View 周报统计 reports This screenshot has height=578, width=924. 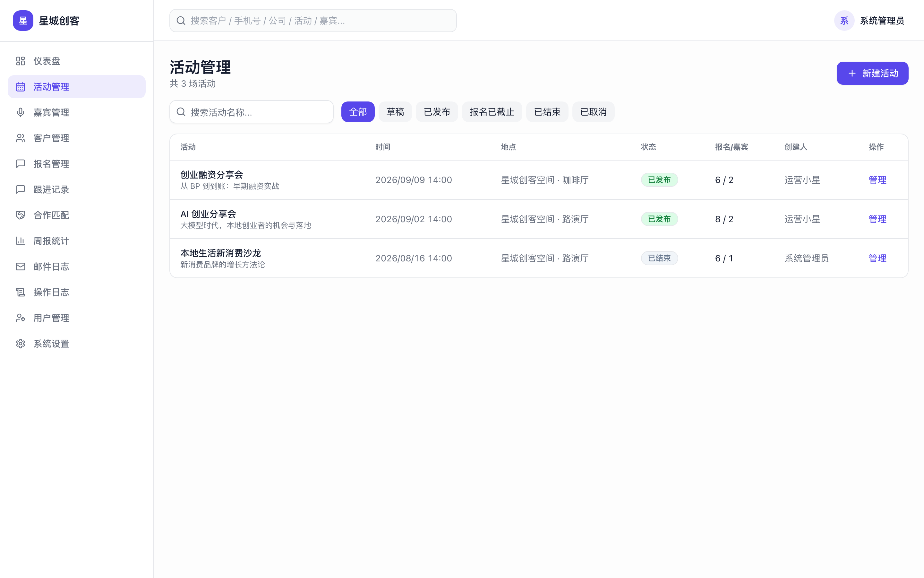pos(76,241)
